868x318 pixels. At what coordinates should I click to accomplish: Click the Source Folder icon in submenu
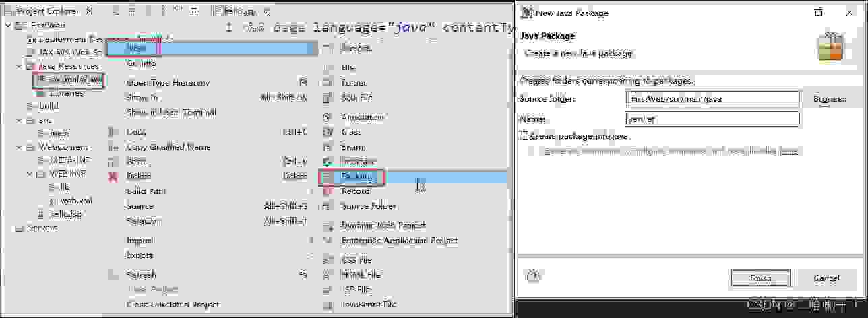[328, 206]
